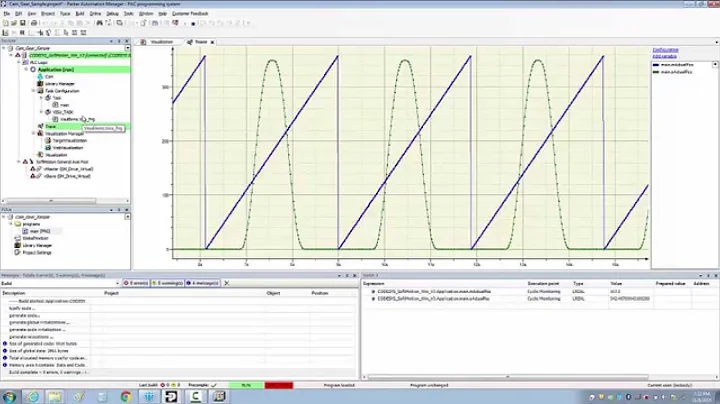This screenshot has width=720, height=404.
Task: Toggle the warnings filter in Messages
Action: pos(168,283)
